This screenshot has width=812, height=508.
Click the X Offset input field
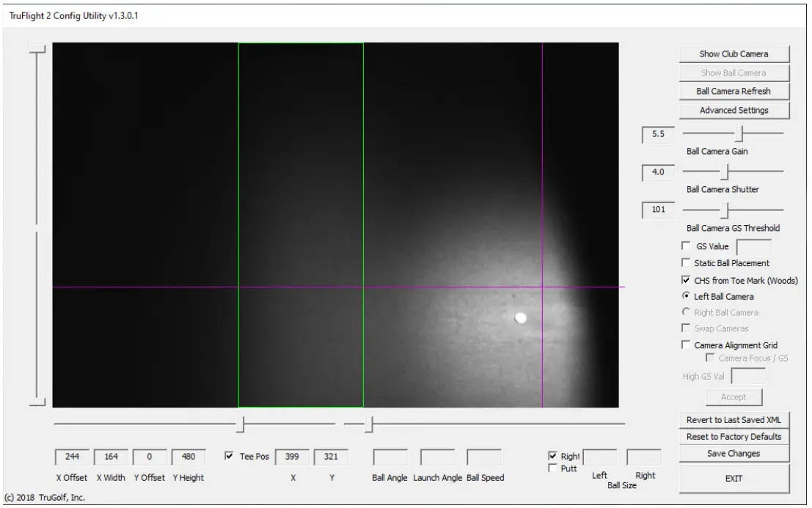pyautogui.click(x=72, y=457)
